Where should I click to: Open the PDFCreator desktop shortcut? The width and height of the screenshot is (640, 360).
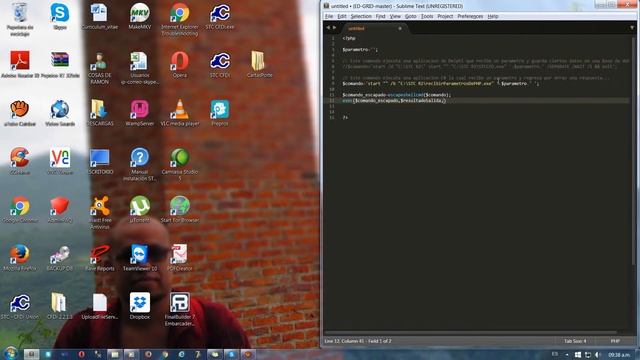(180, 258)
